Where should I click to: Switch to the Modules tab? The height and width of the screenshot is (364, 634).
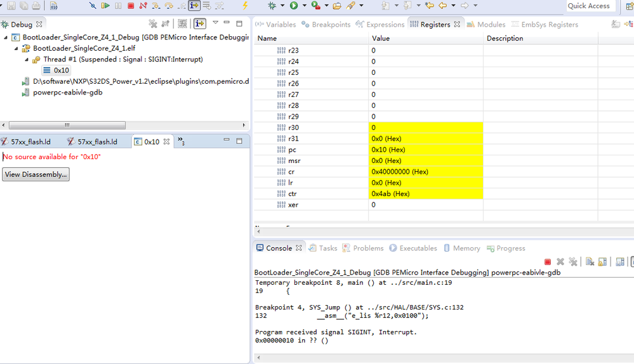[486, 24]
